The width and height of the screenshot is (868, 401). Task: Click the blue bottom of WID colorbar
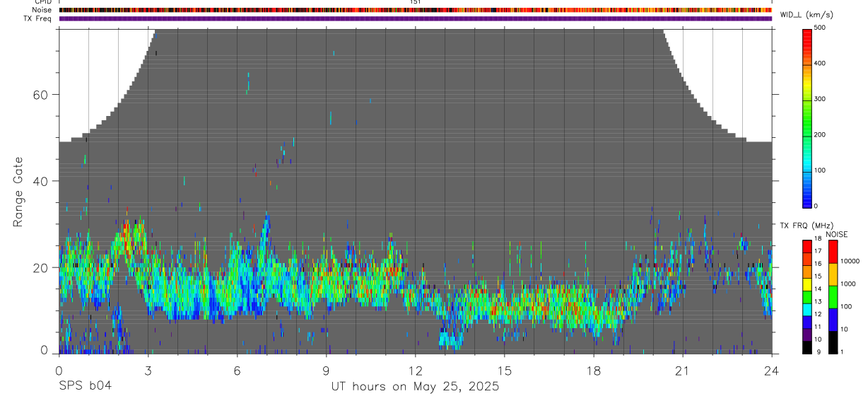point(807,198)
